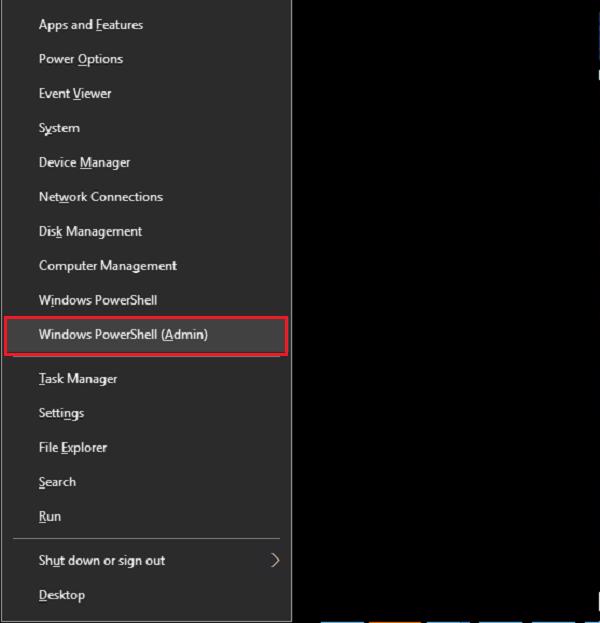600x623 pixels.
Task: Open the Run dialog entry
Action: point(146,517)
